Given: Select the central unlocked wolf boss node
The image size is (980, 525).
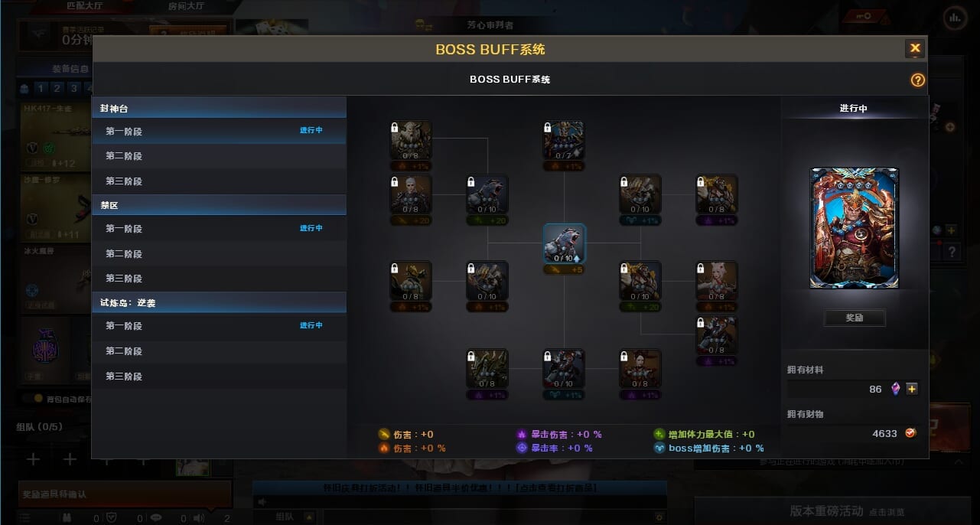Looking at the screenshot, I should pyautogui.click(x=565, y=243).
